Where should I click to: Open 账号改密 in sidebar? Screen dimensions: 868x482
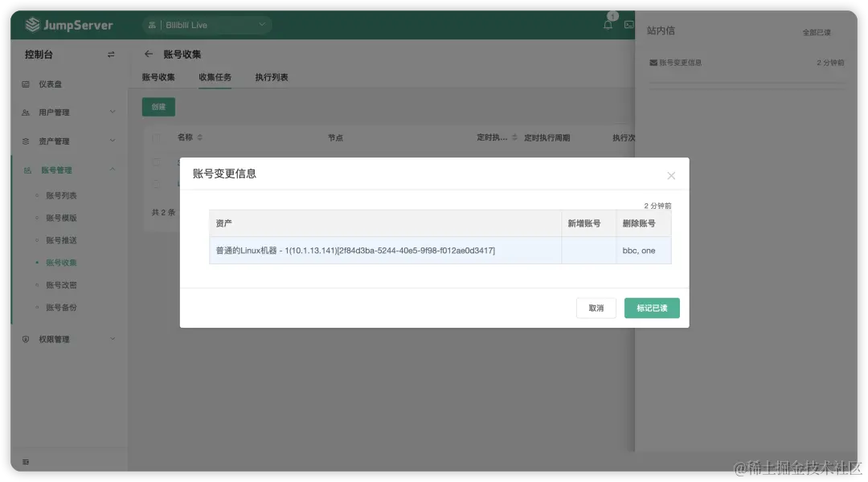coord(61,285)
